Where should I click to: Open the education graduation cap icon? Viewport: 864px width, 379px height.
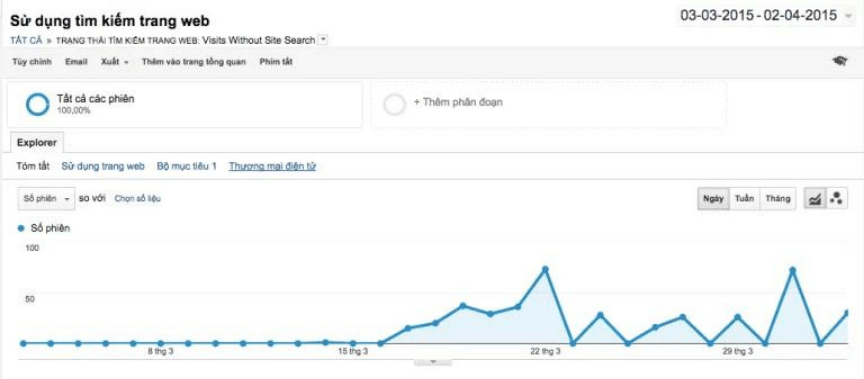[840, 62]
